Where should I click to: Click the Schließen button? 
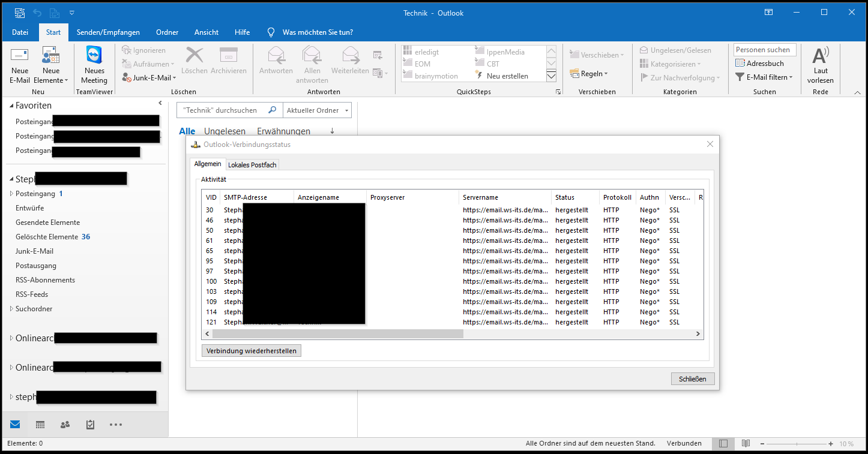point(693,378)
